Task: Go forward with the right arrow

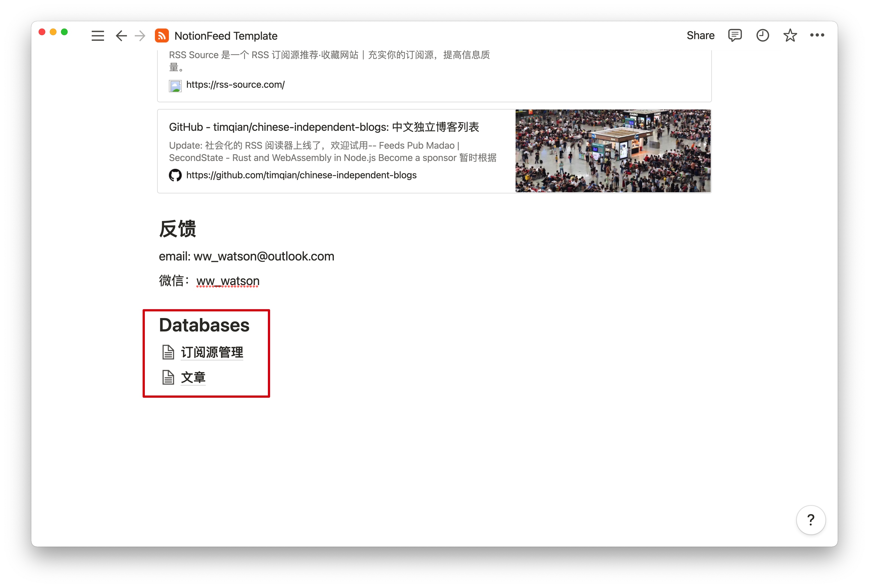Action: click(x=140, y=36)
